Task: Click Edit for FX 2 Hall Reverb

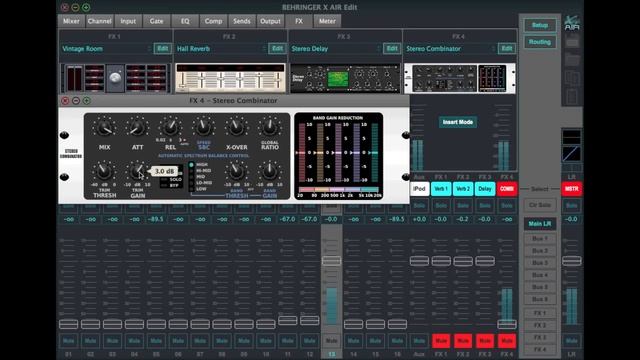Action: (x=277, y=49)
